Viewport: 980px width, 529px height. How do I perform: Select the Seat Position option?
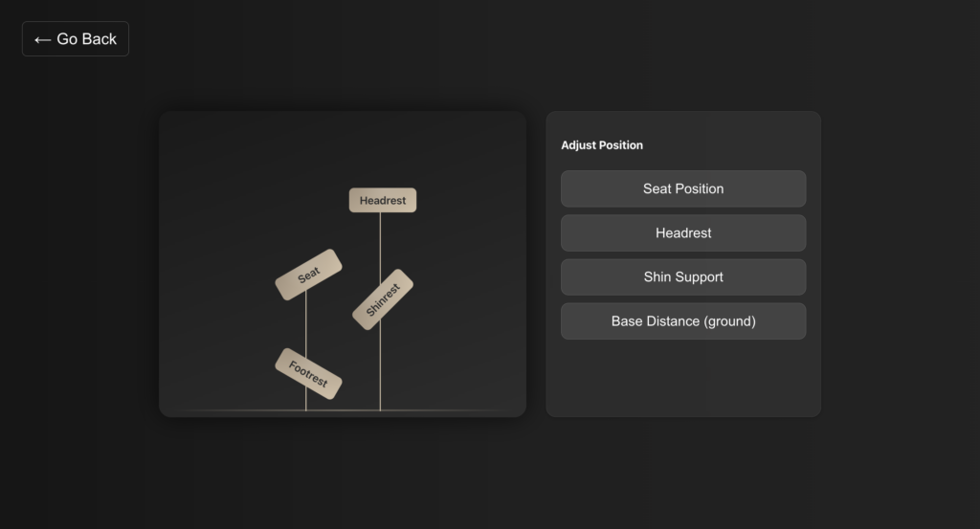[682, 188]
